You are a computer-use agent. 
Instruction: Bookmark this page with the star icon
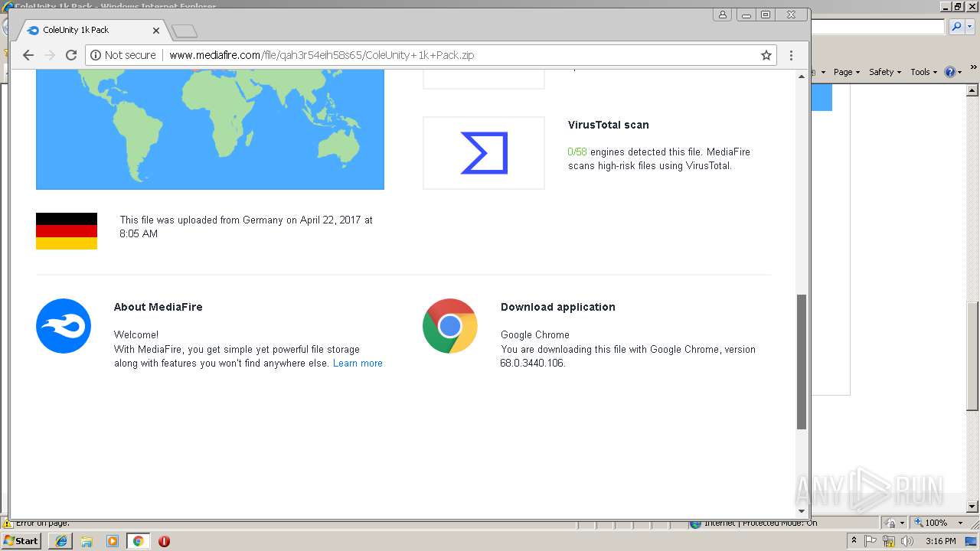coord(766,55)
